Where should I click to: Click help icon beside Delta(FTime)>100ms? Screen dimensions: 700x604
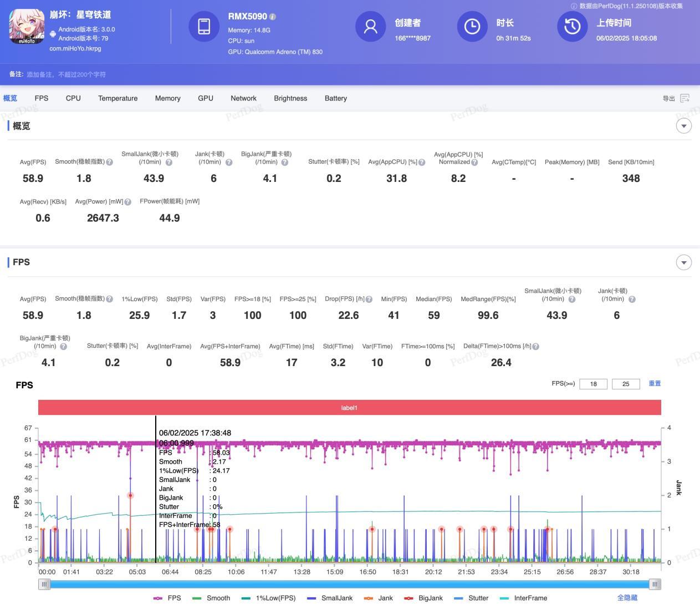pos(535,346)
